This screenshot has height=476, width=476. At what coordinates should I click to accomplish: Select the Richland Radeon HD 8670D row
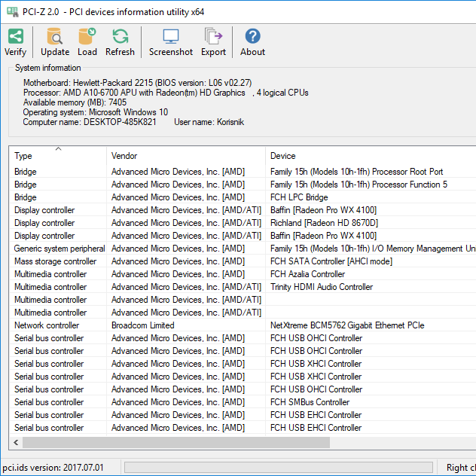pyautogui.click(x=324, y=223)
